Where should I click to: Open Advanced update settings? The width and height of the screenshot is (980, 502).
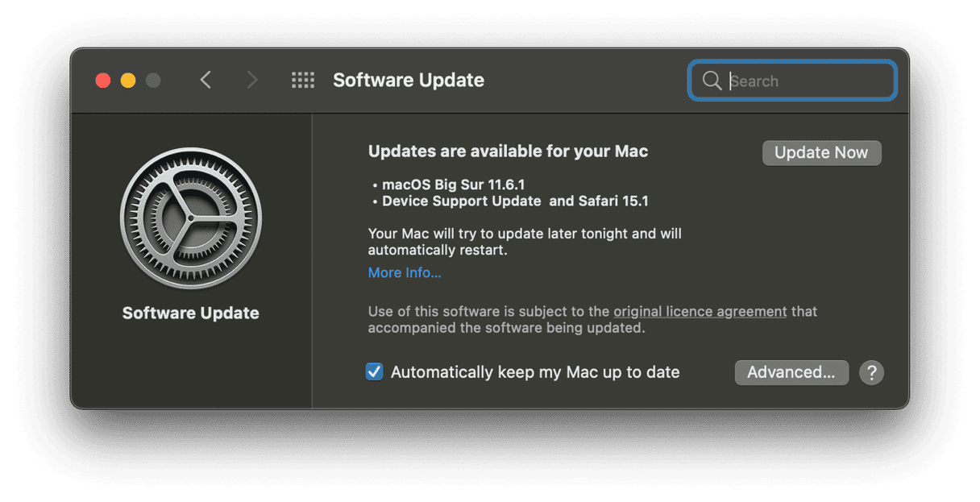click(791, 372)
